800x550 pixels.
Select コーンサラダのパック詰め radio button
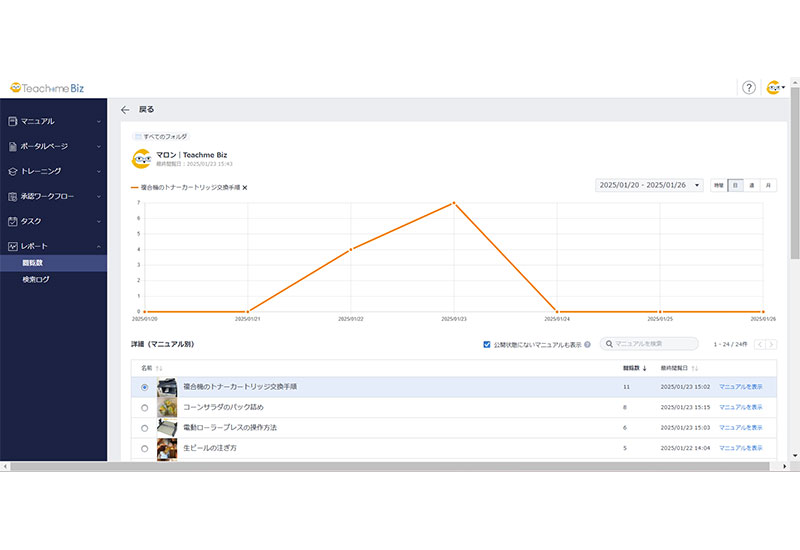(x=145, y=407)
